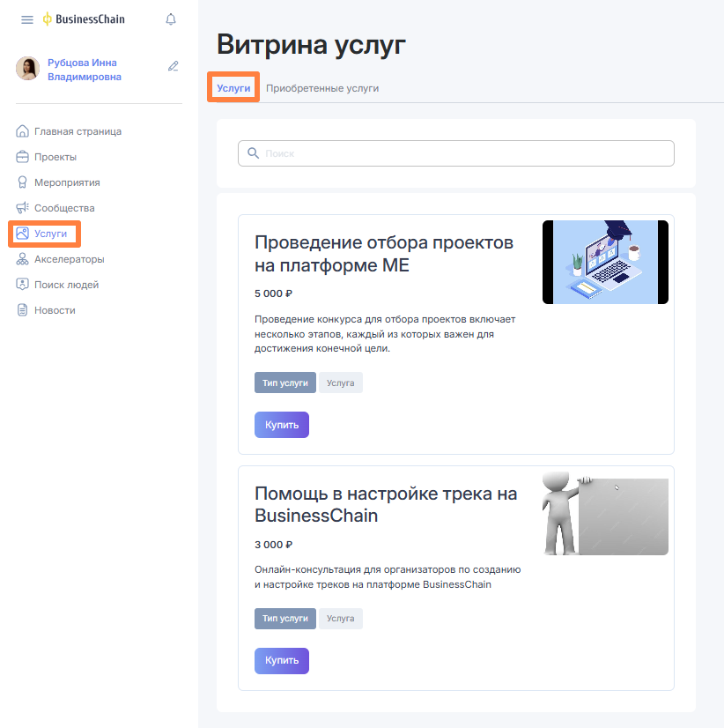Image resolution: width=724 pixels, height=728 pixels.
Task: Select the Услуги tab
Action: coord(233,88)
